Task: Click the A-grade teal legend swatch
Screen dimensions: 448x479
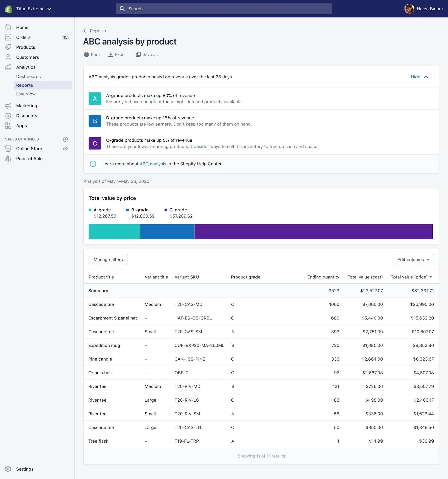Action: 90,210
